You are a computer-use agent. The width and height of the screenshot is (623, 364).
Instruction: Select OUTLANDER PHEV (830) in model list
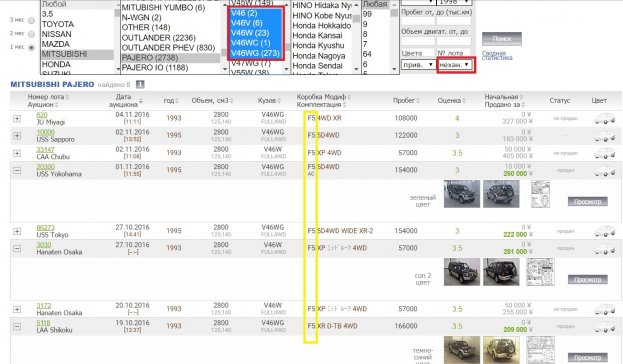point(168,48)
